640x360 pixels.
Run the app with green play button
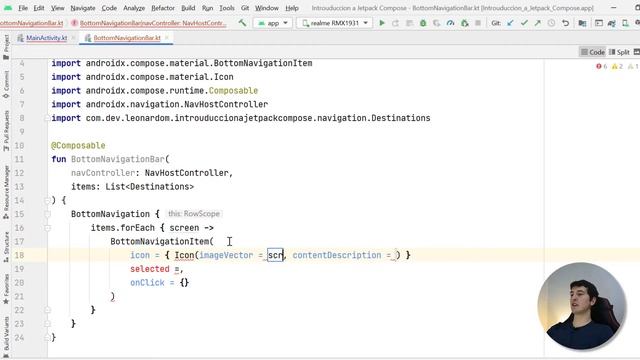click(x=382, y=23)
